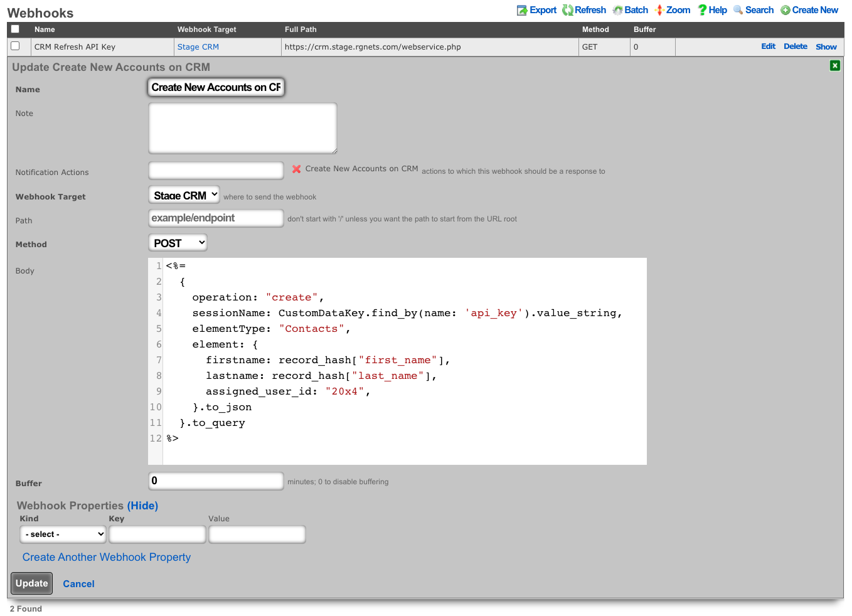This screenshot has height=616, width=852.
Task: Expand the Kind select dropdown
Action: [x=63, y=534]
